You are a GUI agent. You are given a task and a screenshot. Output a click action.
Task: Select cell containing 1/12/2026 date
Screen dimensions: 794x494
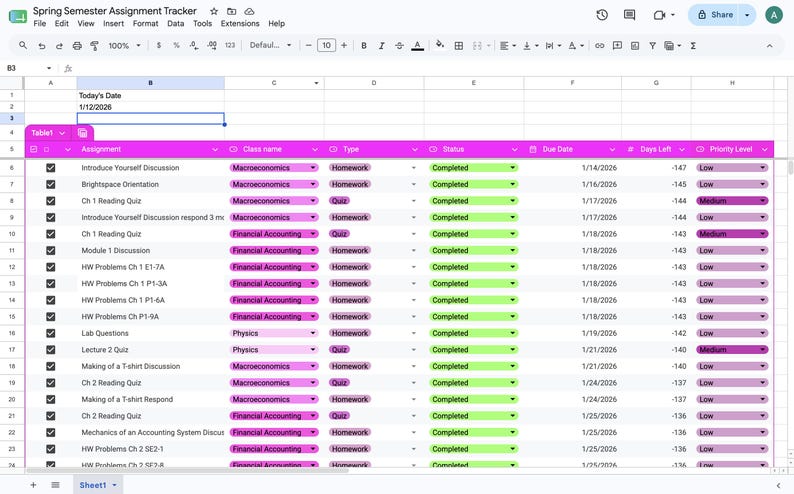[150, 107]
